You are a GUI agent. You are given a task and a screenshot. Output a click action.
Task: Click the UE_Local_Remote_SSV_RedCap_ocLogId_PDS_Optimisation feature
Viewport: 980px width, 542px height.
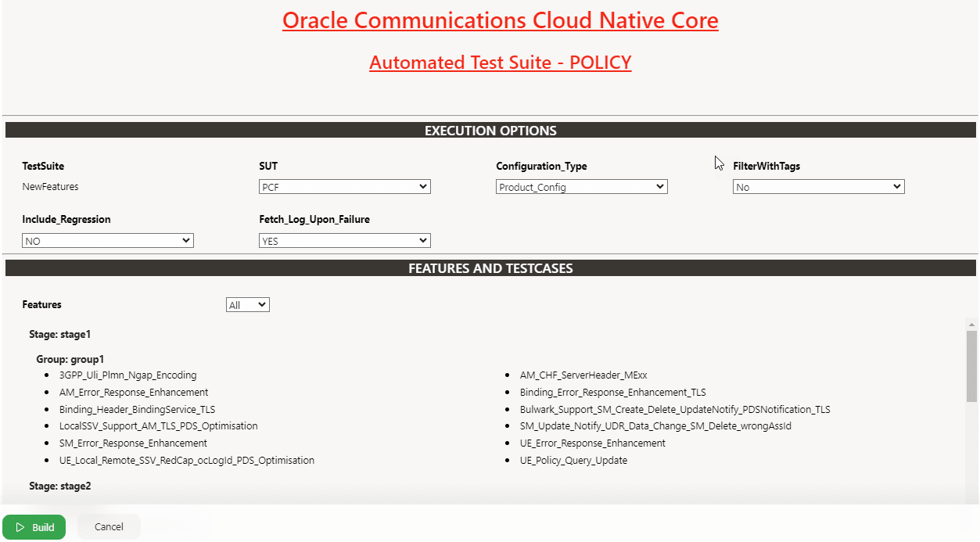click(187, 460)
